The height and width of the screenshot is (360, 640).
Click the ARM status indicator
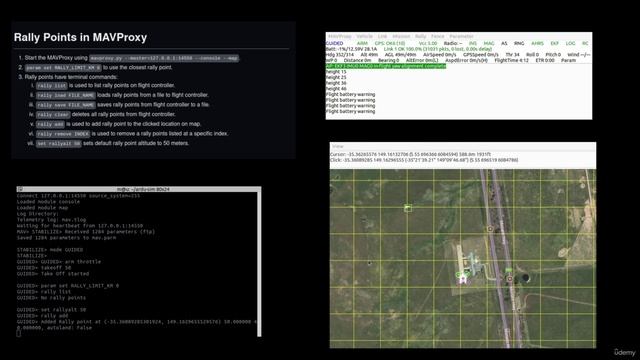click(362, 43)
